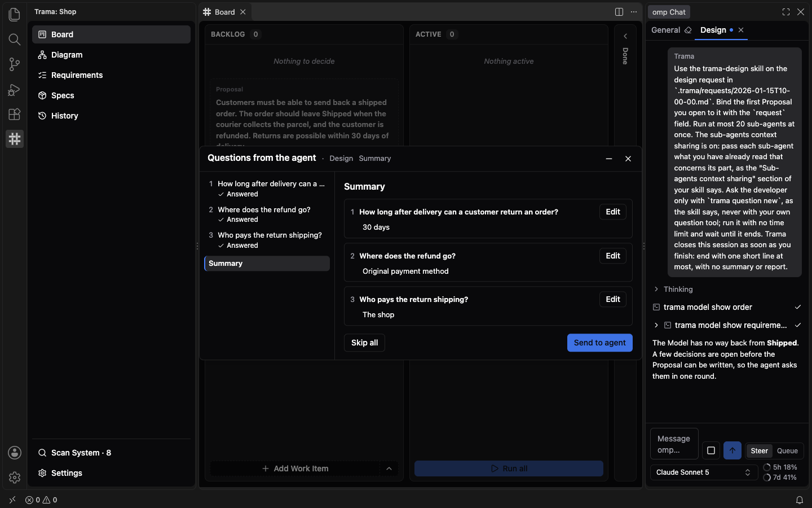
Task: Open the Proposal card in Backlog
Action: (304, 113)
